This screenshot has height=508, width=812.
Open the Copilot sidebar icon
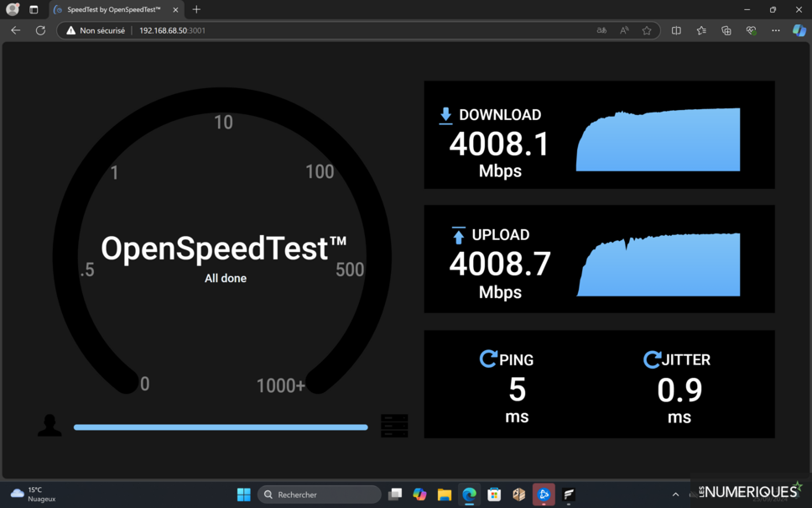tap(799, 30)
